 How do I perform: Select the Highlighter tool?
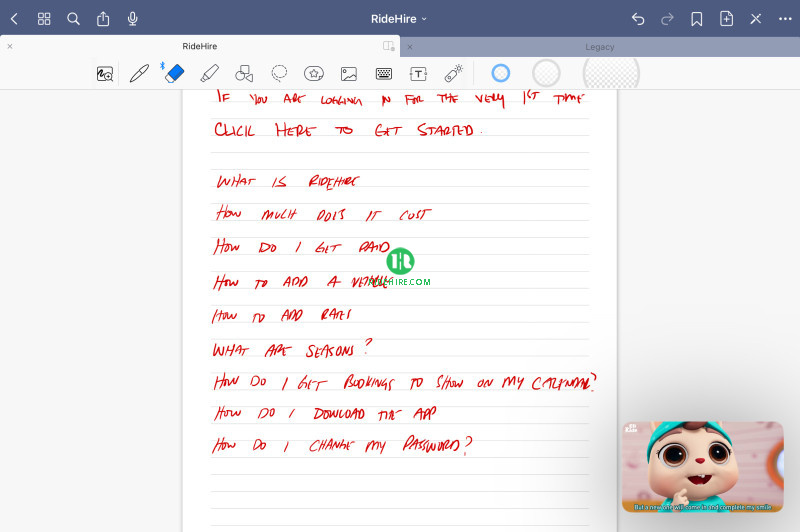pyautogui.click(x=209, y=73)
